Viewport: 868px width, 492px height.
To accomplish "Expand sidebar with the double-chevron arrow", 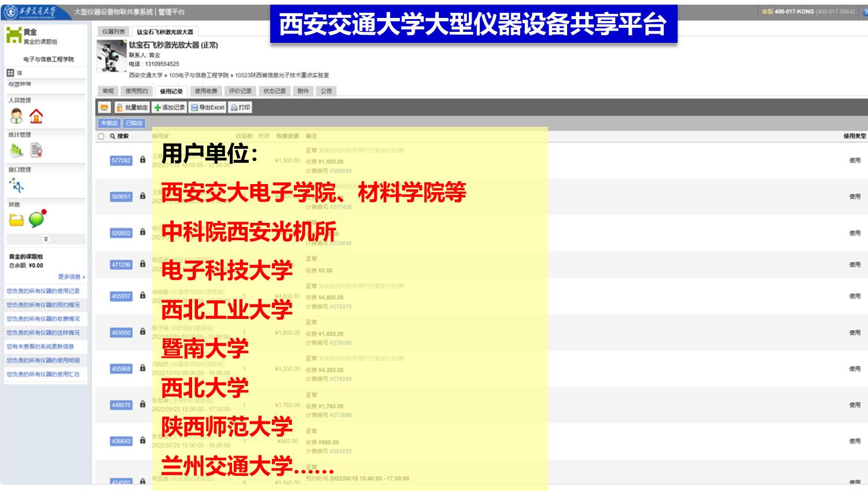I will click(x=46, y=239).
